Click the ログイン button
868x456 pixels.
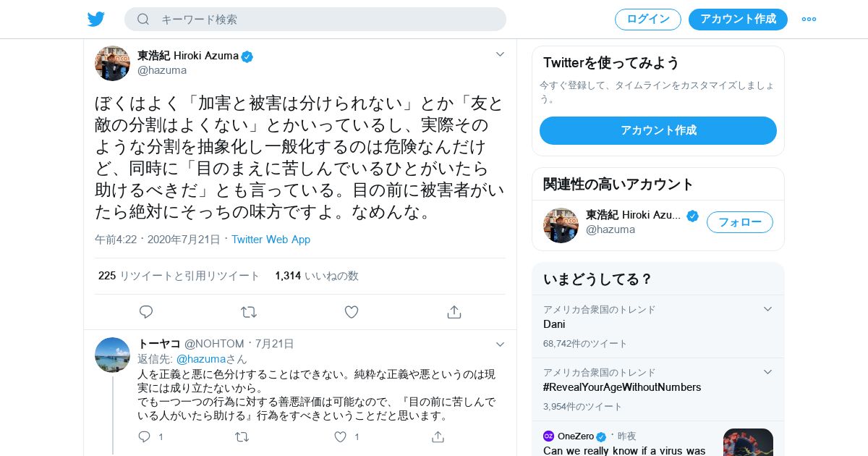point(648,20)
